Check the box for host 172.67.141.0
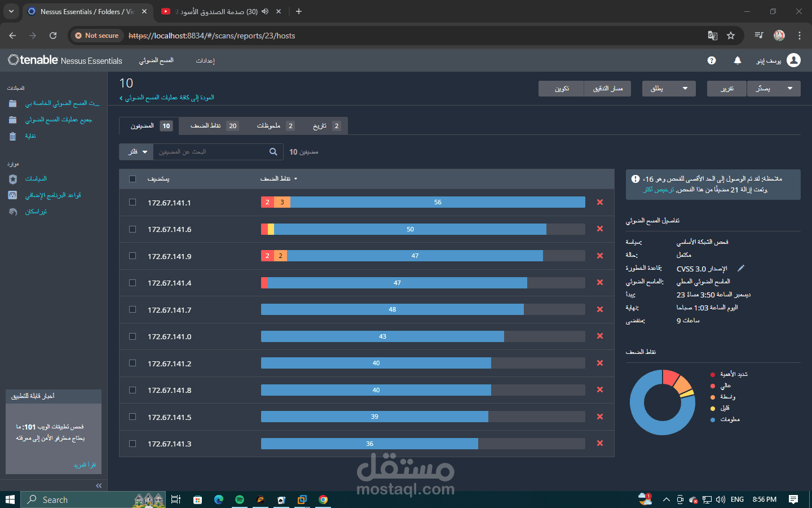812x508 pixels. [x=133, y=336]
